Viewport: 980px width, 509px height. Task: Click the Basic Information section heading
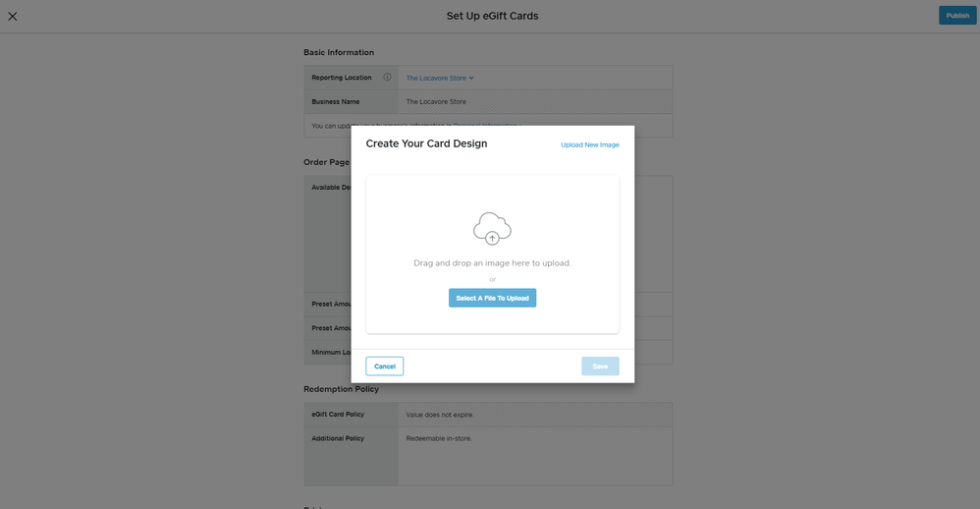(x=339, y=52)
